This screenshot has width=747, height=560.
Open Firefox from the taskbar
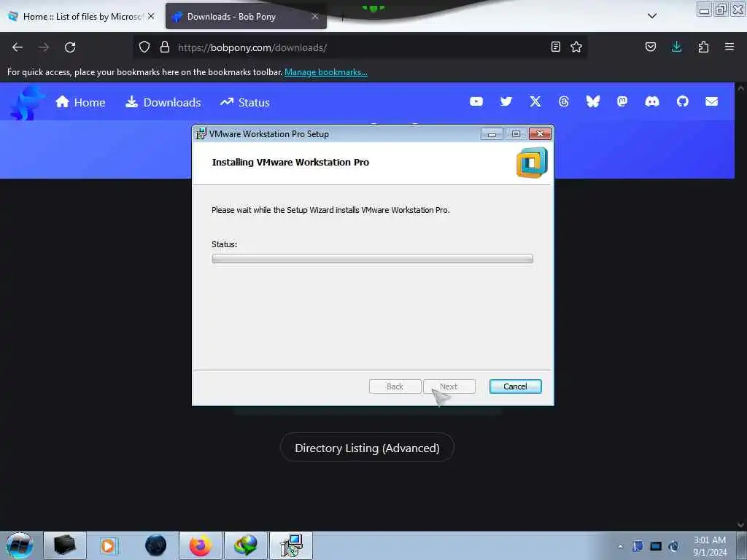click(201, 545)
